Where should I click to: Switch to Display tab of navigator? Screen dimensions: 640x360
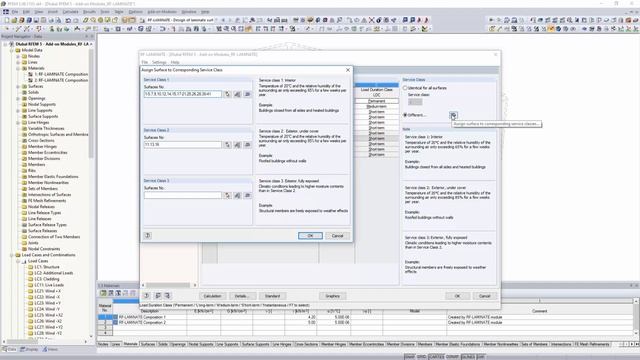pos(29,349)
